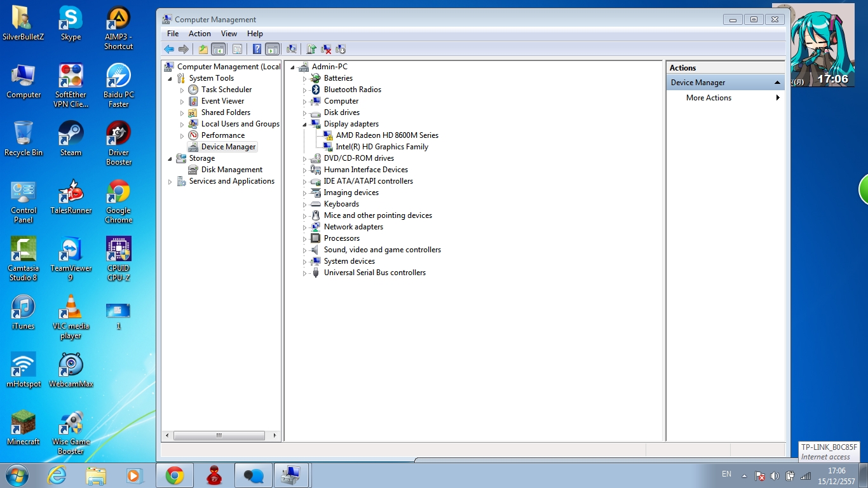Select the Recycle Bin on the desktop
The height and width of the screenshot is (488, 868).
click(24, 139)
